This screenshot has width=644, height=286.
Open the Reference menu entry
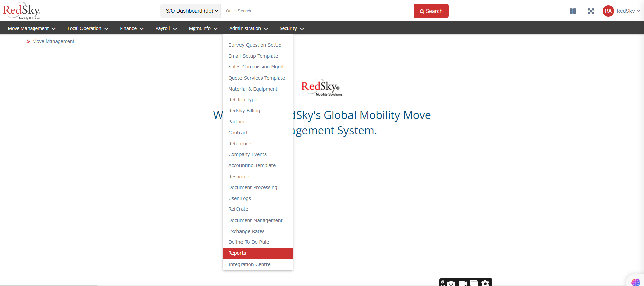(258, 144)
